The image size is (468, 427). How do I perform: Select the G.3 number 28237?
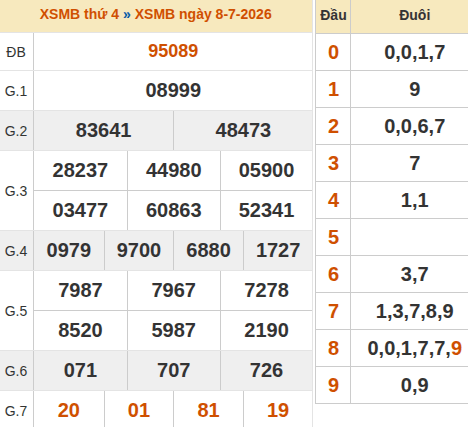coord(80,170)
